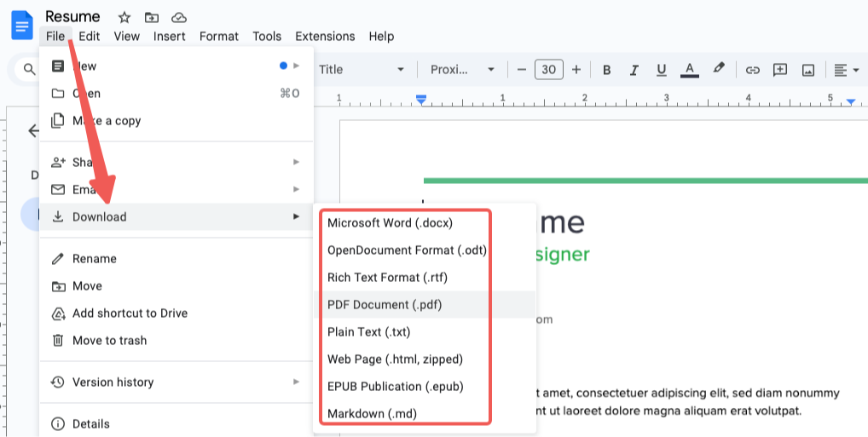The height and width of the screenshot is (437, 868).
Task: Click the back arrow in left sidebar
Action: click(33, 130)
